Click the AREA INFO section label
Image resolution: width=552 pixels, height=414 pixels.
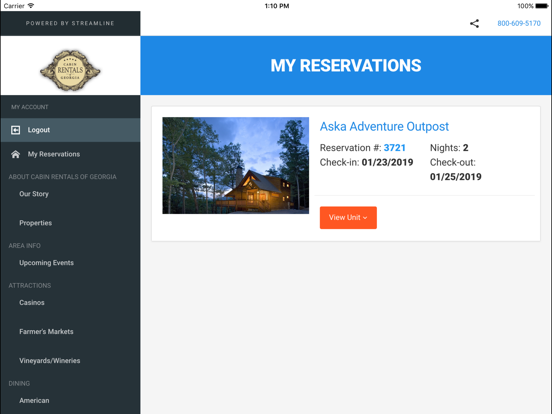click(x=24, y=246)
